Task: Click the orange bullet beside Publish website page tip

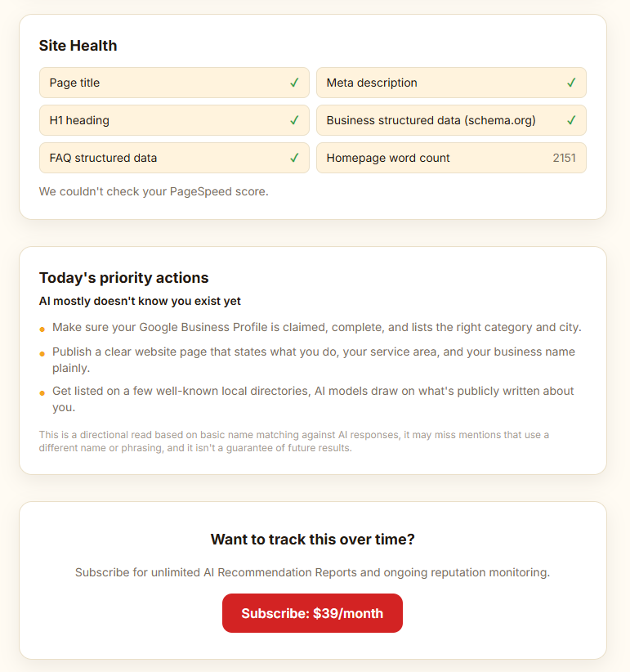Action: pyautogui.click(x=42, y=353)
